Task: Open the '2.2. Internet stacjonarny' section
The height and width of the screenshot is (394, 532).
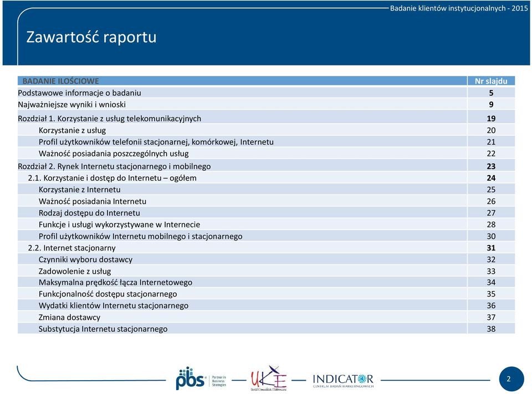Action: [x=71, y=248]
